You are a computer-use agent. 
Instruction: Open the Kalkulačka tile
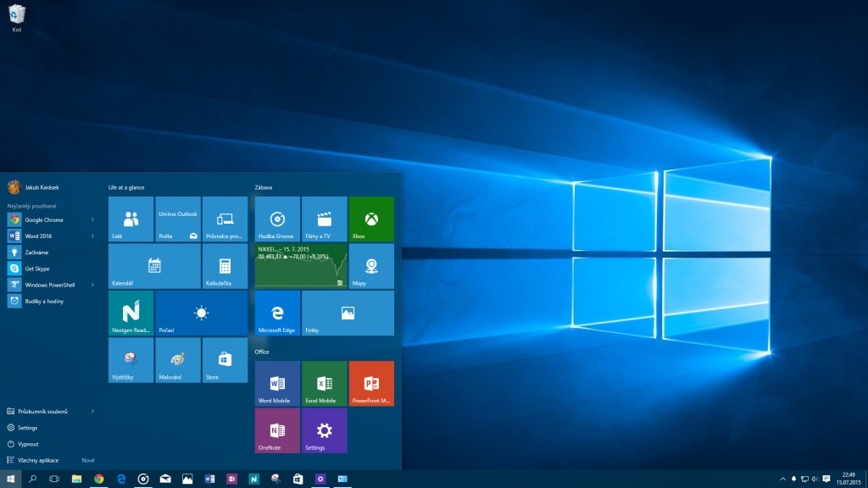pyautogui.click(x=225, y=266)
